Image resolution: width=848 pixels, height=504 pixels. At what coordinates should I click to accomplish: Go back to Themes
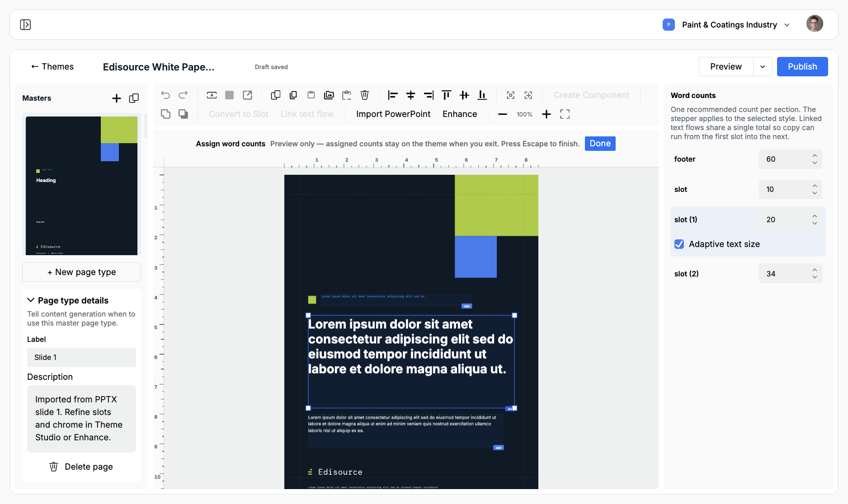pos(52,66)
